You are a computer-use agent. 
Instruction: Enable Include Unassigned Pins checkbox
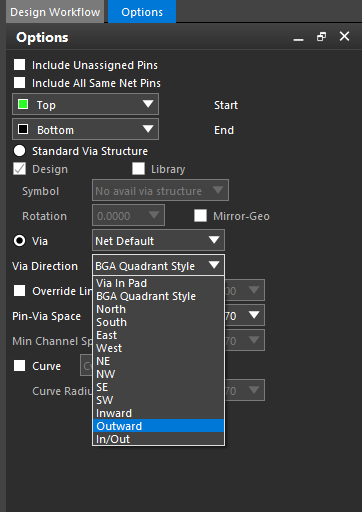click(x=19, y=65)
